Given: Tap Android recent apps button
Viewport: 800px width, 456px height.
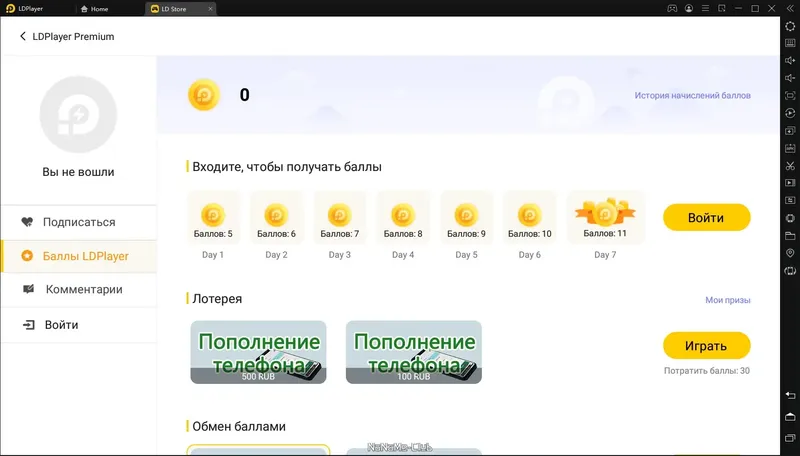Looking at the screenshot, I should point(790,438).
